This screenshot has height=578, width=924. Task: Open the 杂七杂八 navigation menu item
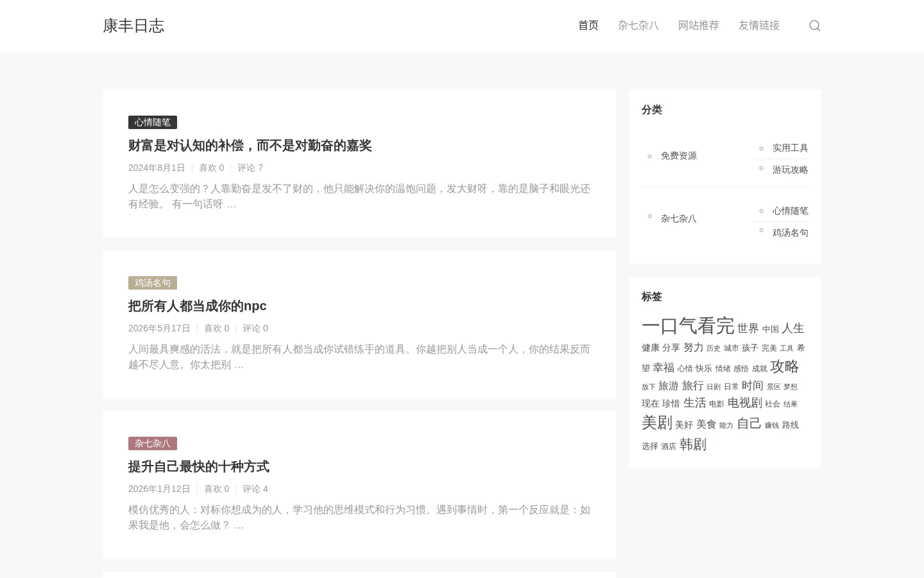click(x=638, y=26)
